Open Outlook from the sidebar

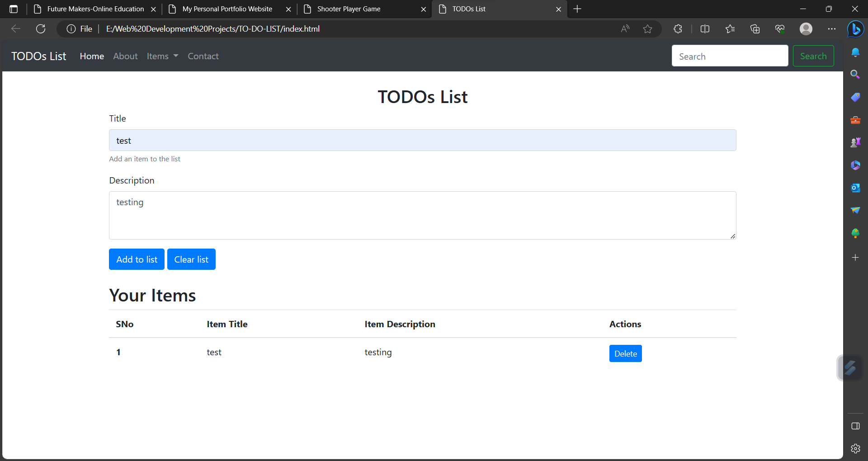[855, 188]
